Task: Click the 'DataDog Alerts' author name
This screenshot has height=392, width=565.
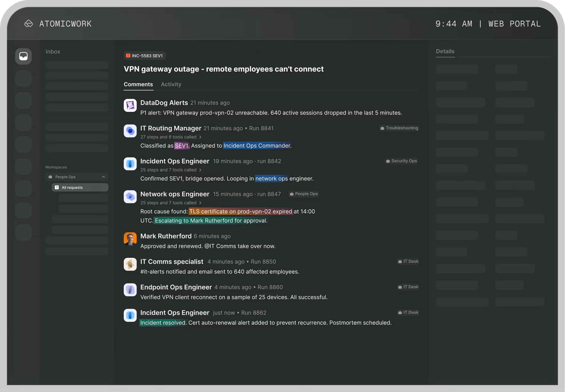Action: pos(164,103)
